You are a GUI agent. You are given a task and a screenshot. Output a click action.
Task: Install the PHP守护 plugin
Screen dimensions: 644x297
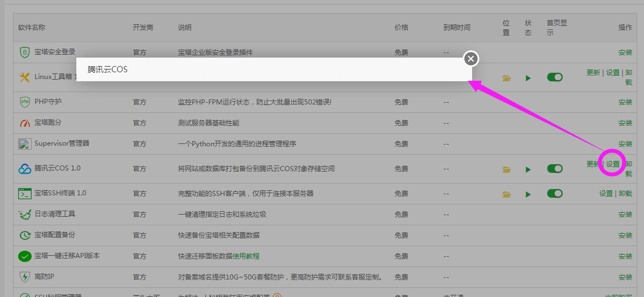point(625,102)
